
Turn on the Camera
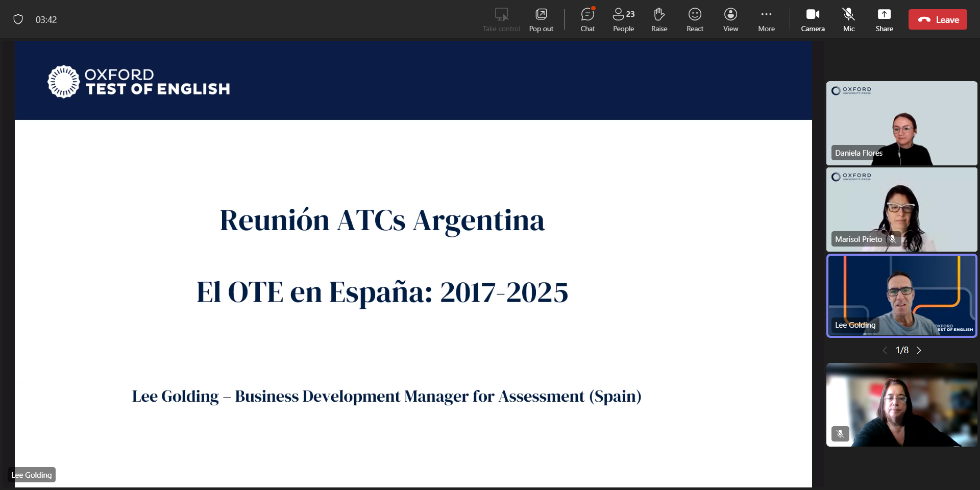tap(813, 20)
